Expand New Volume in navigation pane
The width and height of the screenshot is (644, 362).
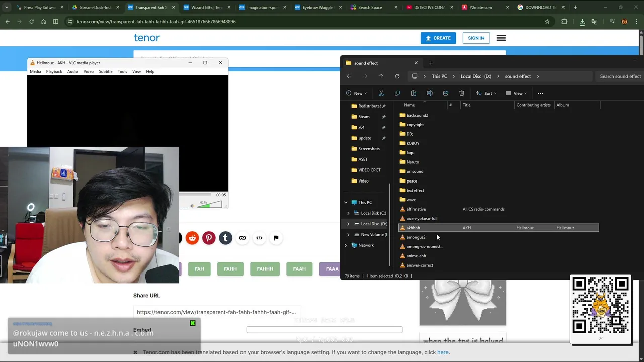(x=348, y=235)
